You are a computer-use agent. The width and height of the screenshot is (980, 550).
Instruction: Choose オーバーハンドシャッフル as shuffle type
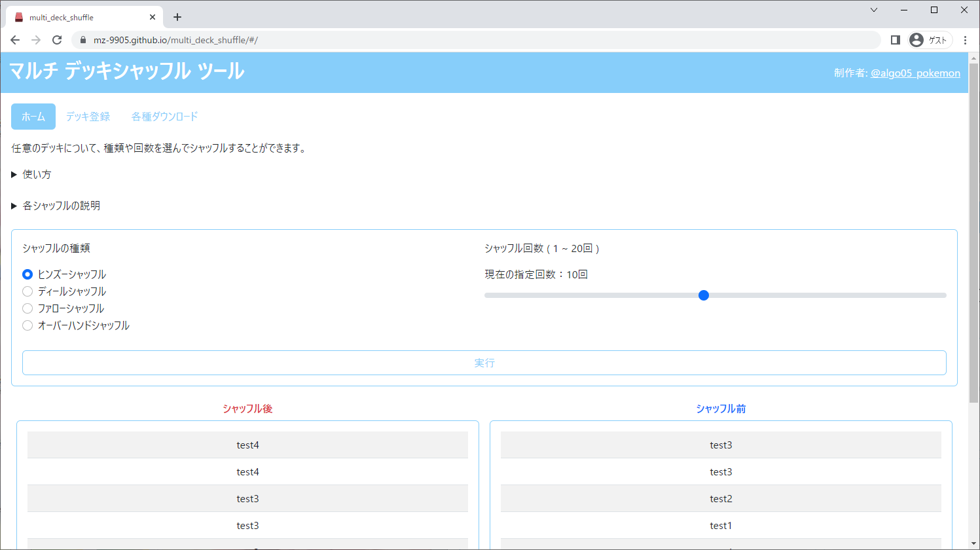tap(27, 325)
